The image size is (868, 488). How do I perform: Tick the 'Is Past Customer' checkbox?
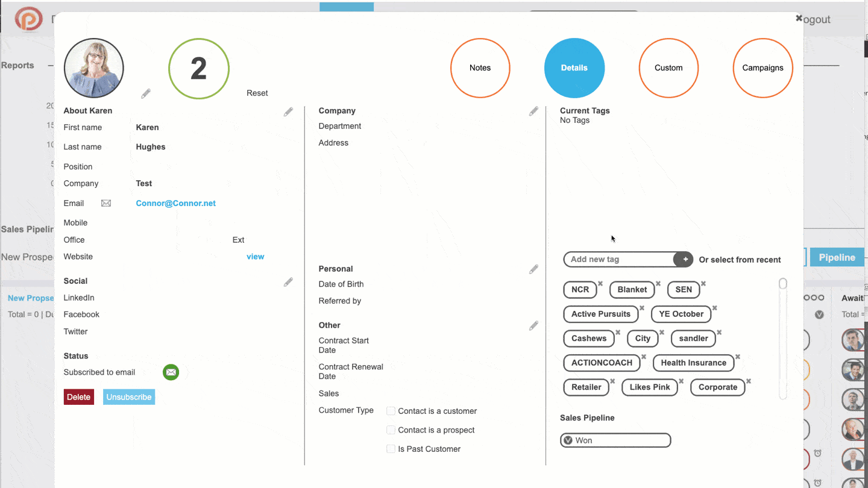pyautogui.click(x=391, y=449)
